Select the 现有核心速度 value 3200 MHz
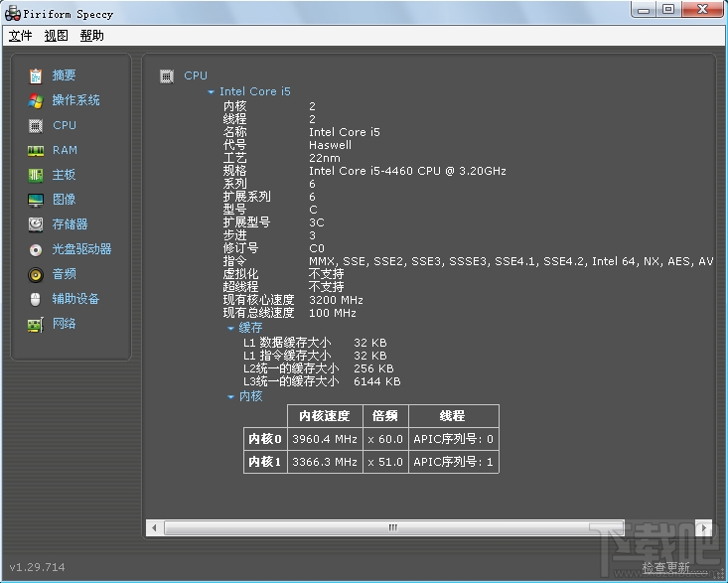Viewport: 728px width, 583px height. click(336, 300)
